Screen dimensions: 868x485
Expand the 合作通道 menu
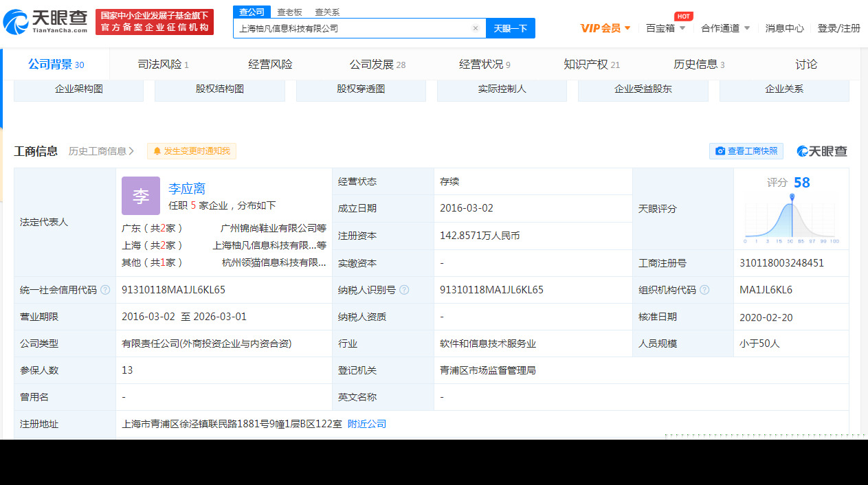click(725, 28)
